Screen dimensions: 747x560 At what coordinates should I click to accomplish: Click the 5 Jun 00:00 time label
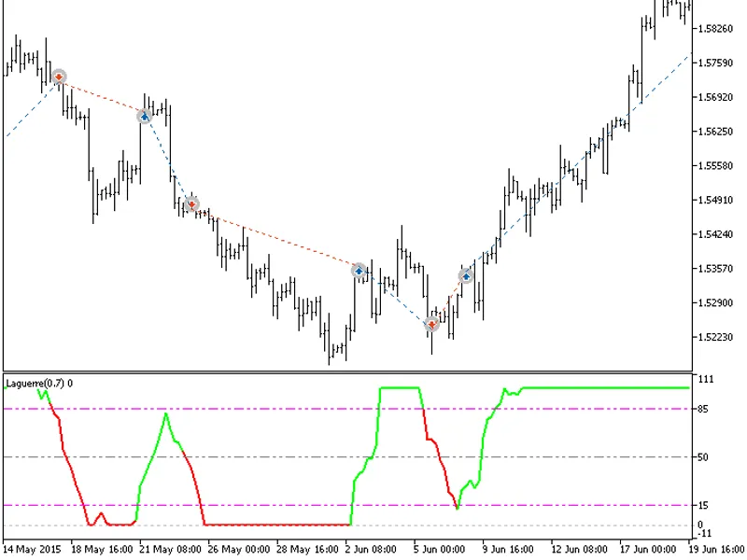(x=439, y=549)
